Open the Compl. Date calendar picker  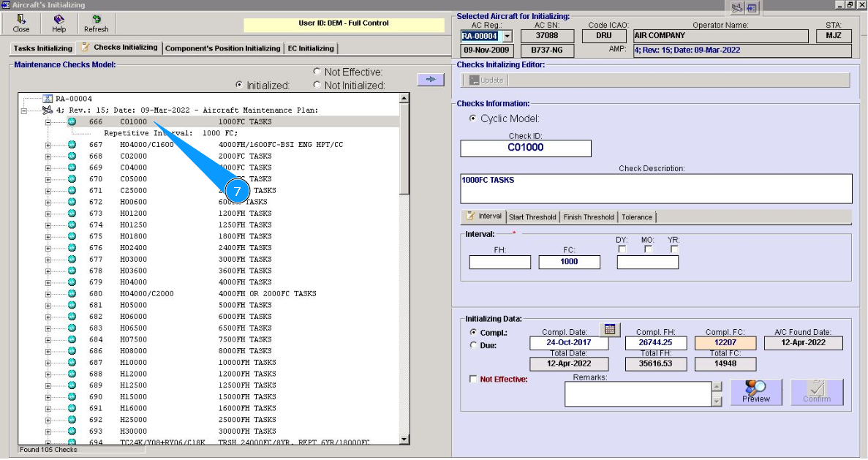[609, 329]
